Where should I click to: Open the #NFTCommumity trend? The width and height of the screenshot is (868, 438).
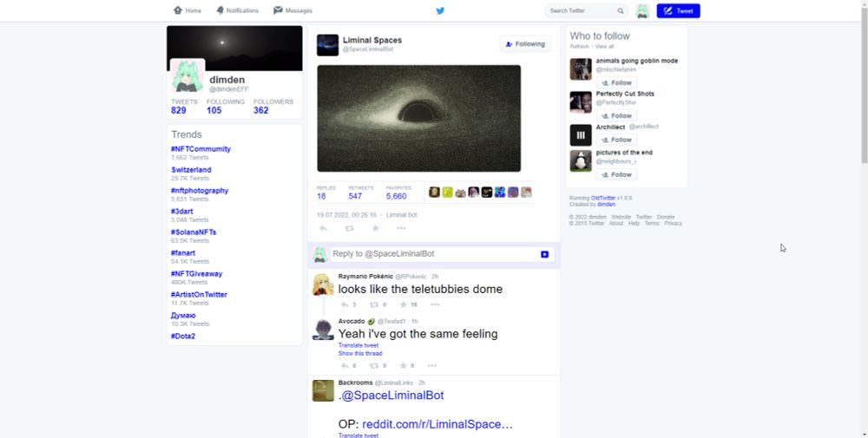click(201, 149)
